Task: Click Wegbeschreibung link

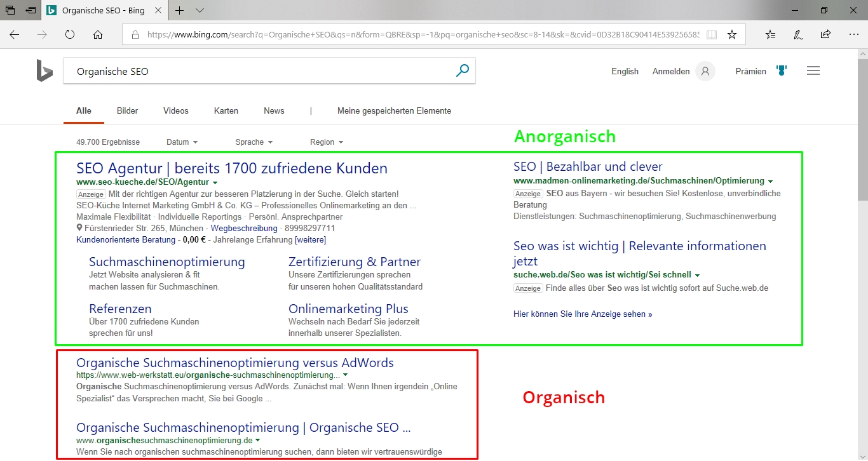Action: click(244, 228)
